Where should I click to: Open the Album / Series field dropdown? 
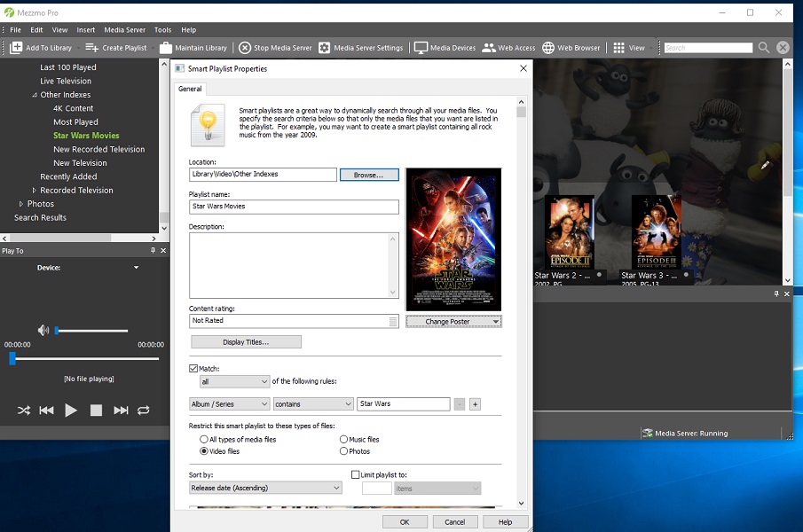(230, 404)
